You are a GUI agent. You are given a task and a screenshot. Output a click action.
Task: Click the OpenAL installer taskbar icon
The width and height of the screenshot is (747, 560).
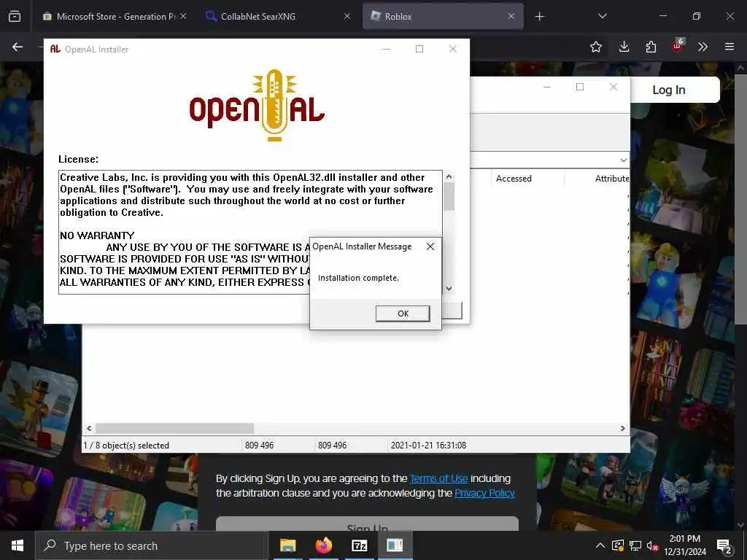[x=395, y=545]
